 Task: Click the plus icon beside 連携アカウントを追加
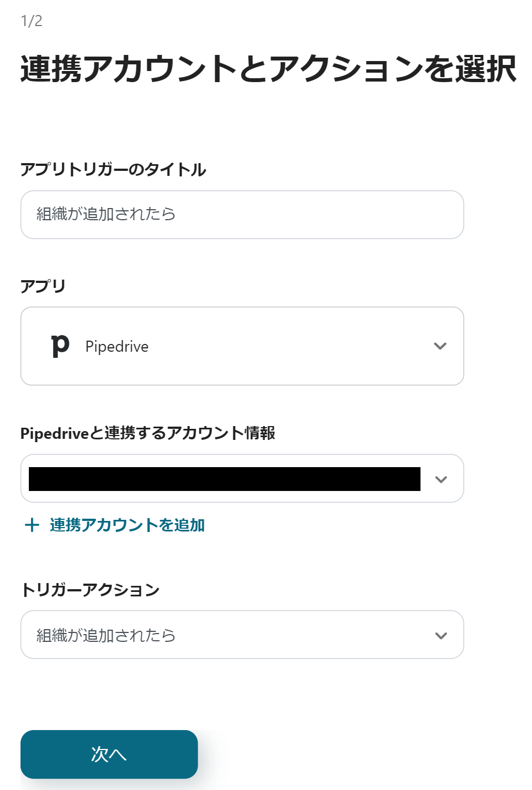tap(32, 525)
